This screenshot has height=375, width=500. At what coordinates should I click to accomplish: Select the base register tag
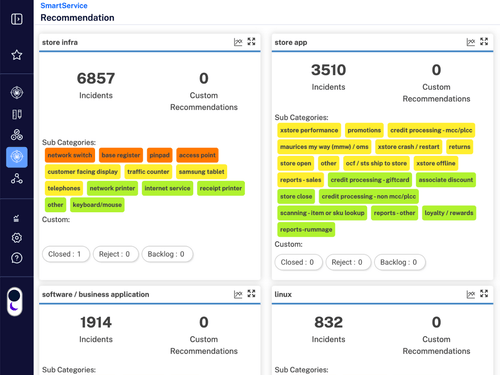tap(121, 155)
